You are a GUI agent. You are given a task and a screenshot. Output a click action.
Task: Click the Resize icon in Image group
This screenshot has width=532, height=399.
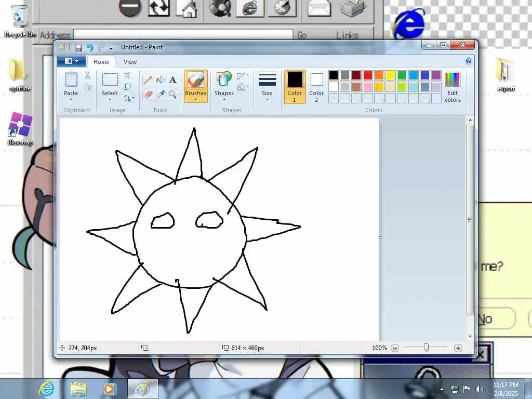click(x=127, y=87)
